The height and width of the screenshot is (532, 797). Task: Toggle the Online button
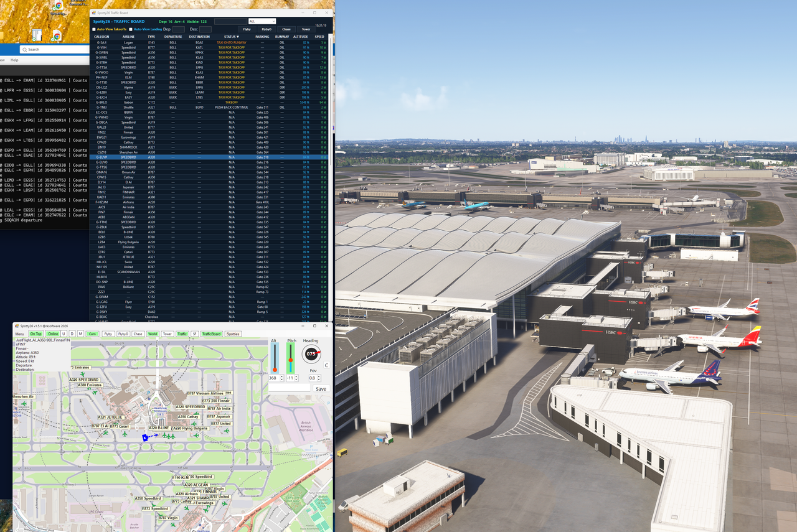(53, 334)
